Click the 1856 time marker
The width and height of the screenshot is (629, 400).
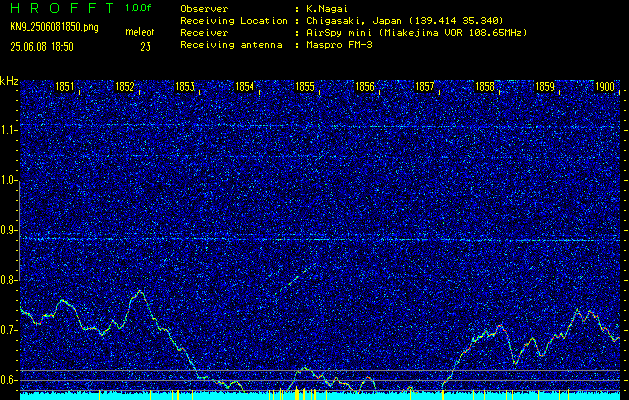click(365, 87)
